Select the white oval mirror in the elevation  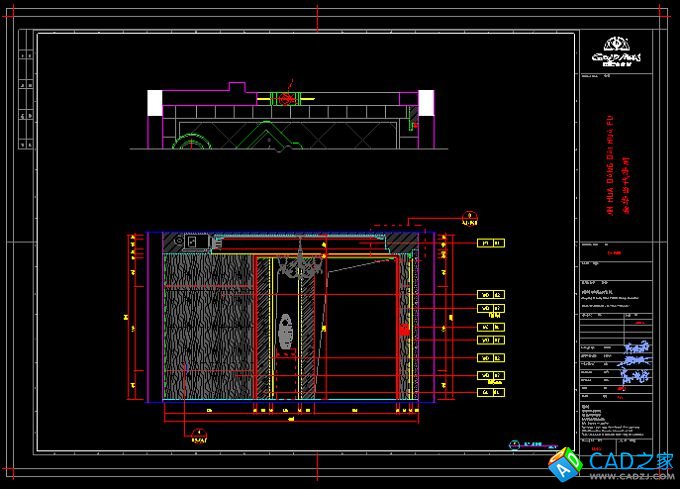(286, 331)
